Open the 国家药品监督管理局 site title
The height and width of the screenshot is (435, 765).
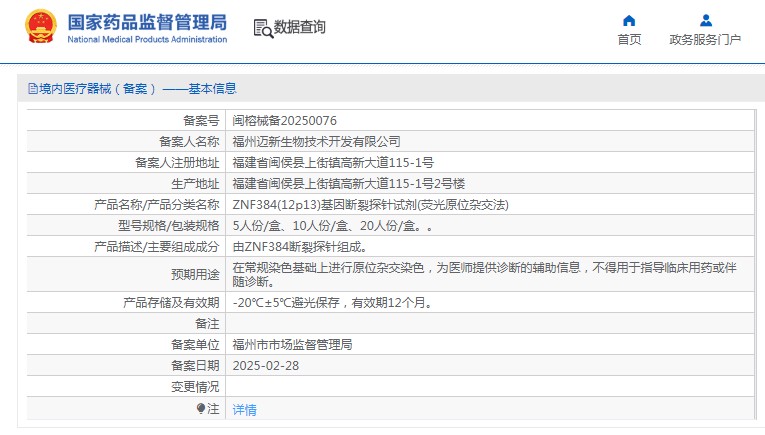[x=147, y=22]
